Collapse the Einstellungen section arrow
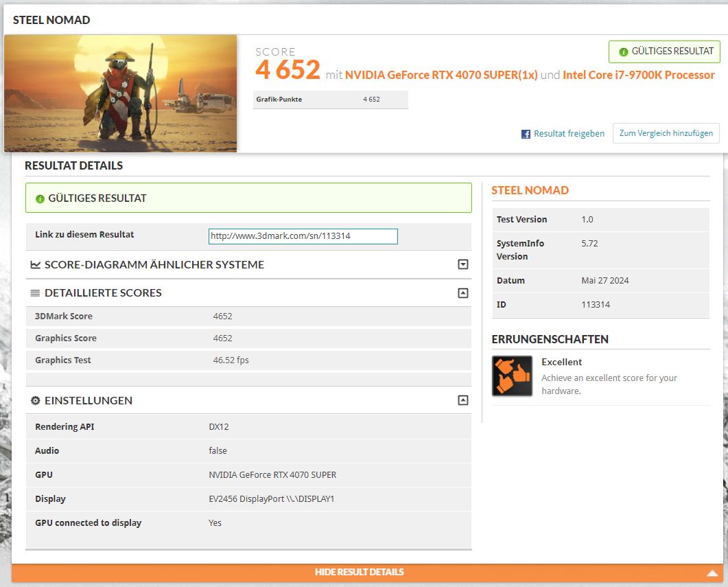The height and width of the screenshot is (587, 728). click(x=463, y=400)
